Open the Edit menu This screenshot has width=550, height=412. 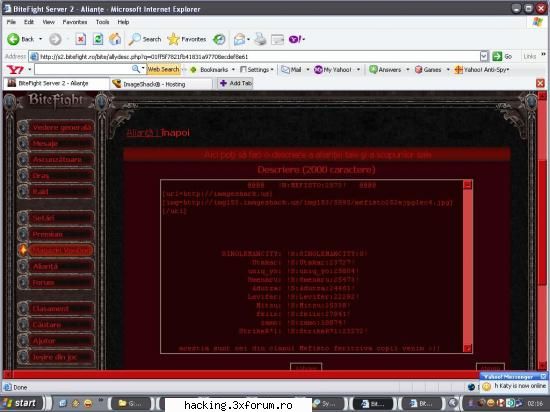coord(29,22)
